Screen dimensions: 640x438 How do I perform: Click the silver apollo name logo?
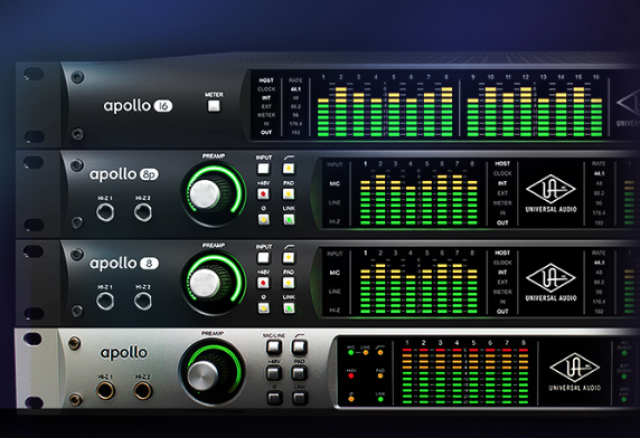[x=124, y=353]
